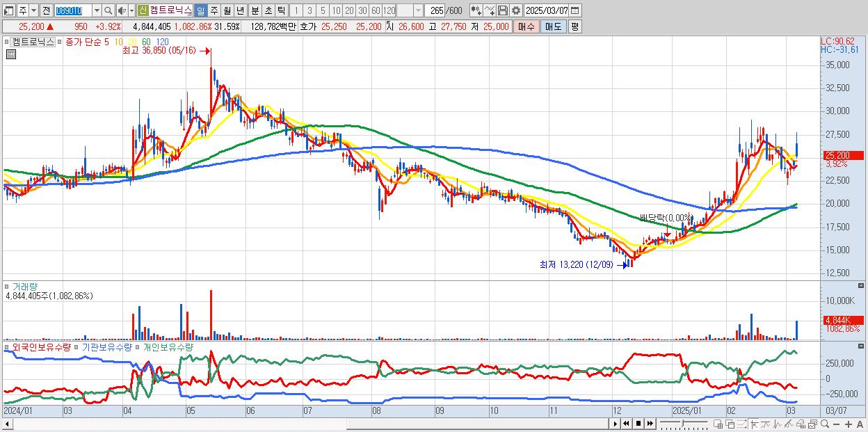Open the grid table icon under legend
868x432 pixels.
[x=11, y=55]
